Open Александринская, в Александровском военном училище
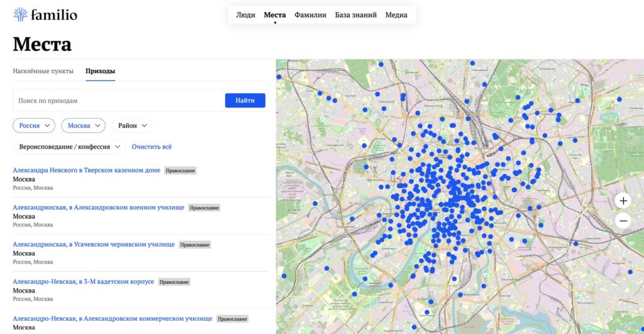The image size is (644, 334). (98, 208)
